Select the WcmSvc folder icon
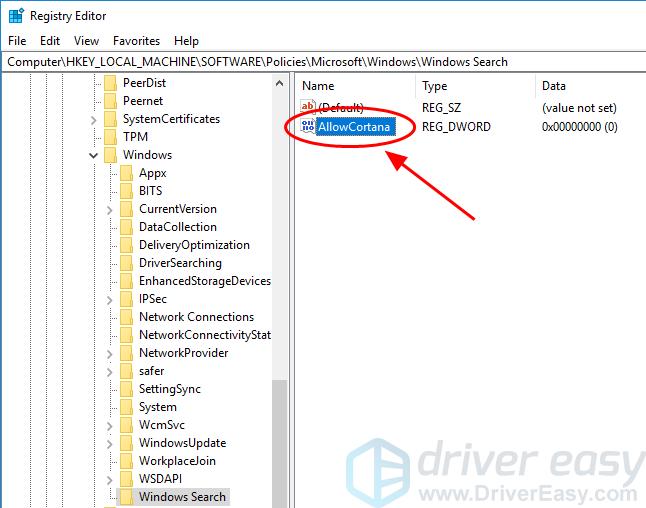 [126, 425]
